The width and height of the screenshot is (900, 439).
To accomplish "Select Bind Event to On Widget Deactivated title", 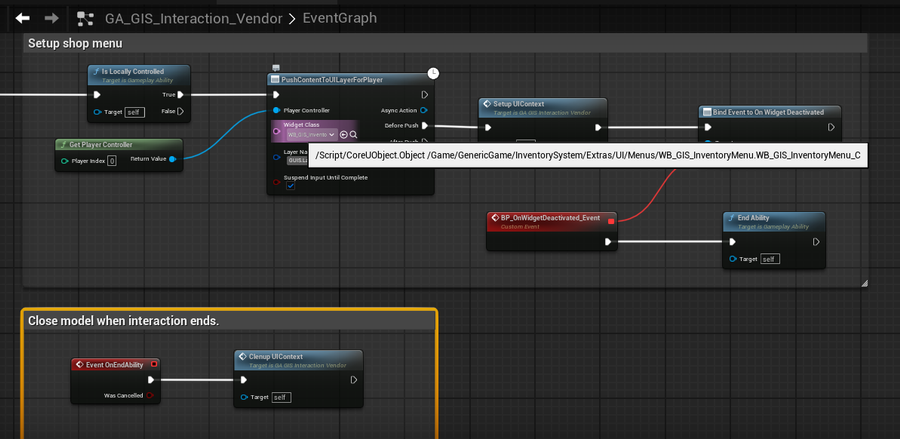I will click(769, 112).
